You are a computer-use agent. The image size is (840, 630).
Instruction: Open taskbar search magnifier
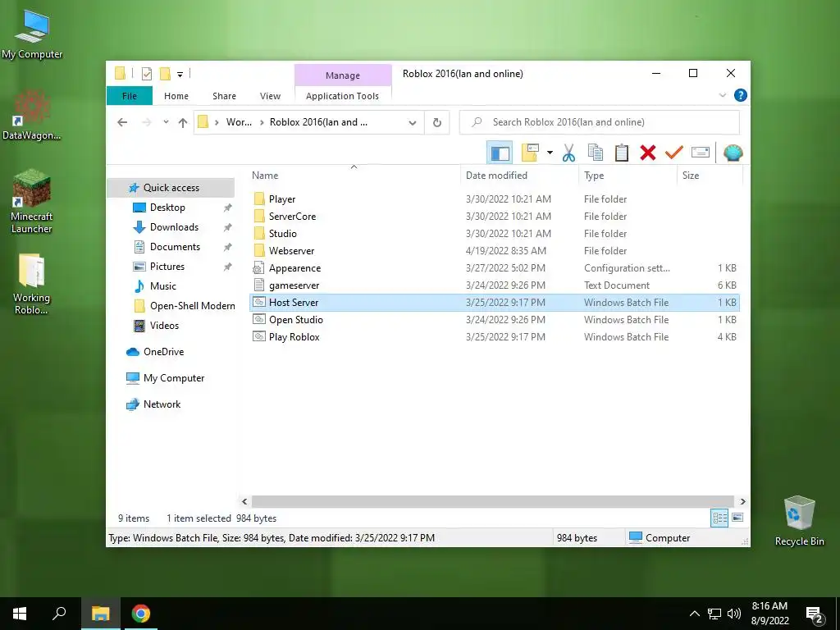59,614
